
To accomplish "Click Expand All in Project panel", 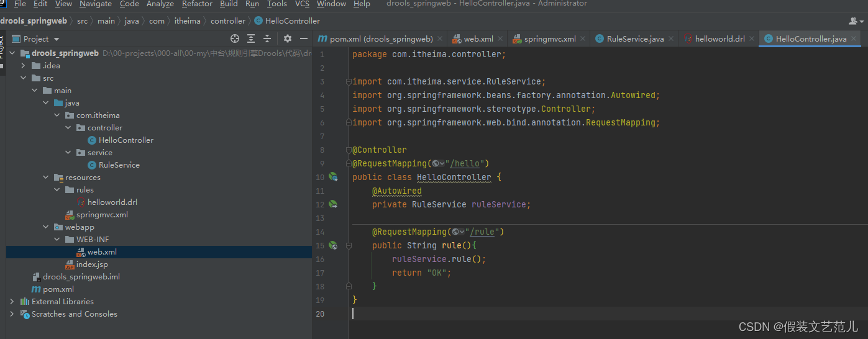I will pyautogui.click(x=251, y=38).
